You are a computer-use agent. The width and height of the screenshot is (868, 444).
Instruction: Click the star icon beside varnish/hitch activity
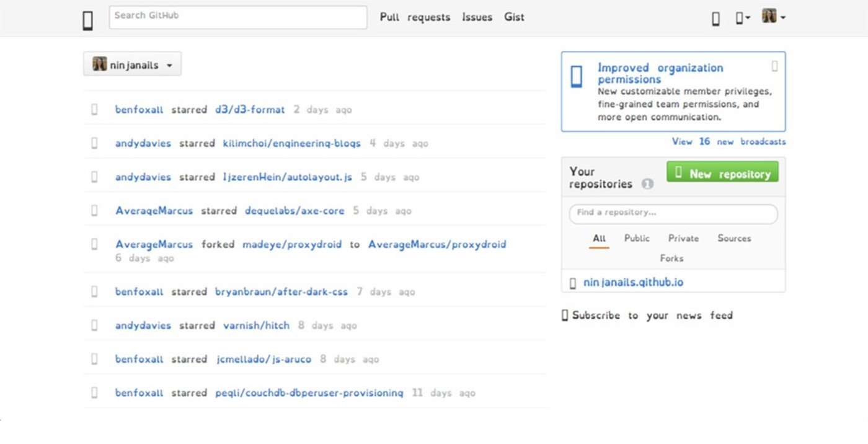[x=95, y=326]
